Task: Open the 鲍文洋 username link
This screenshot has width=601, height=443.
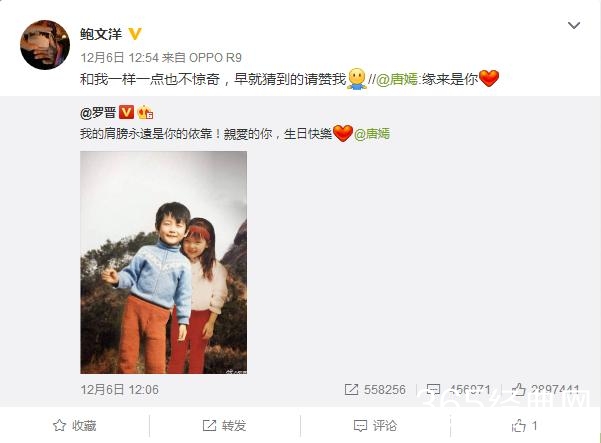Action: point(101,34)
